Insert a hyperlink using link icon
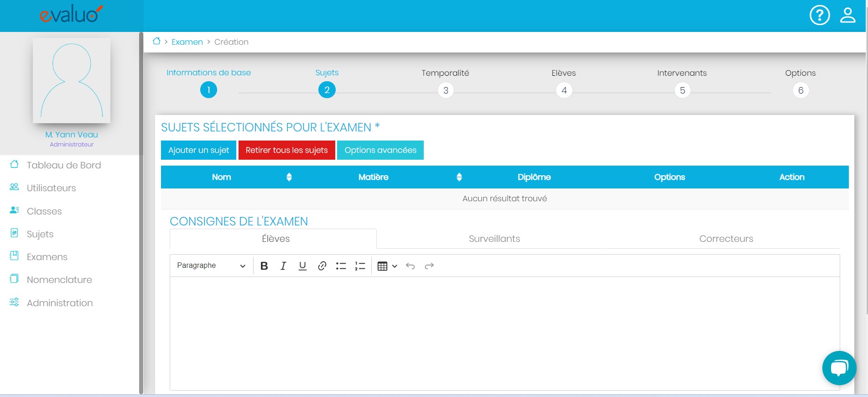The width and height of the screenshot is (868, 397). (x=322, y=266)
